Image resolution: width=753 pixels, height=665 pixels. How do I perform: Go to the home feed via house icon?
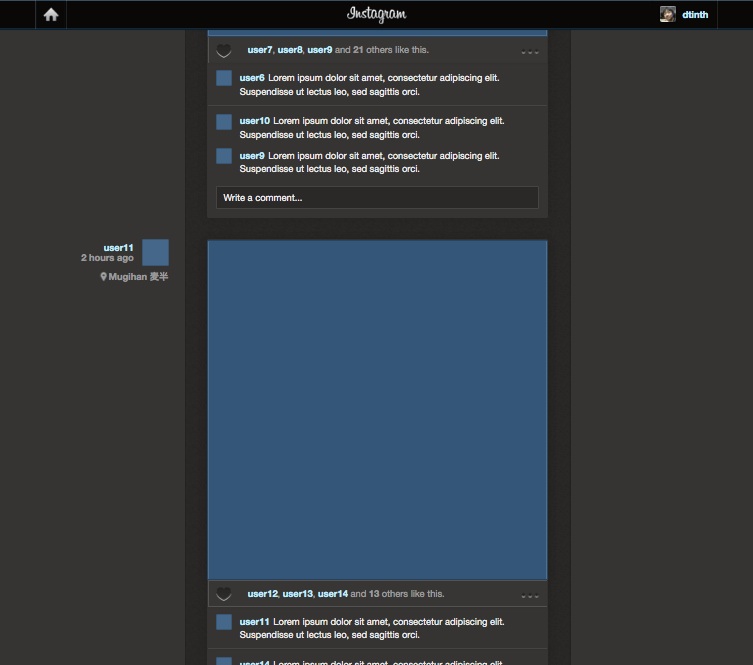coord(51,15)
